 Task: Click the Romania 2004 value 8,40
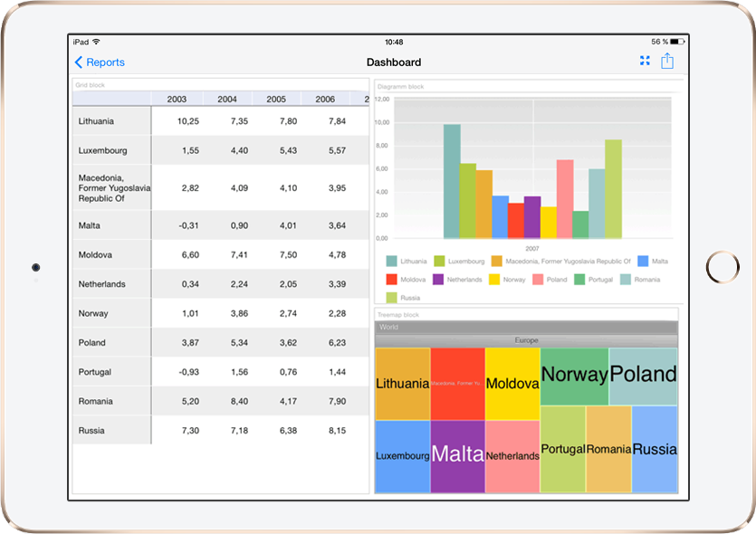(239, 401)
